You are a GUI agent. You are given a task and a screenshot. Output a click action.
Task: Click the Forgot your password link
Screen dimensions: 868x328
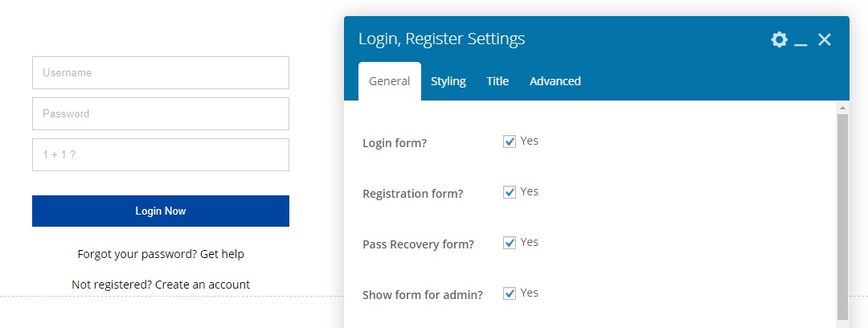tap(161, 254)
